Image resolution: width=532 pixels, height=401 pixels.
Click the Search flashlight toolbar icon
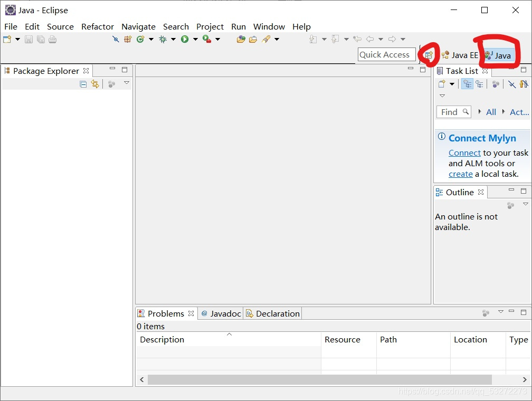coord(266,40)
